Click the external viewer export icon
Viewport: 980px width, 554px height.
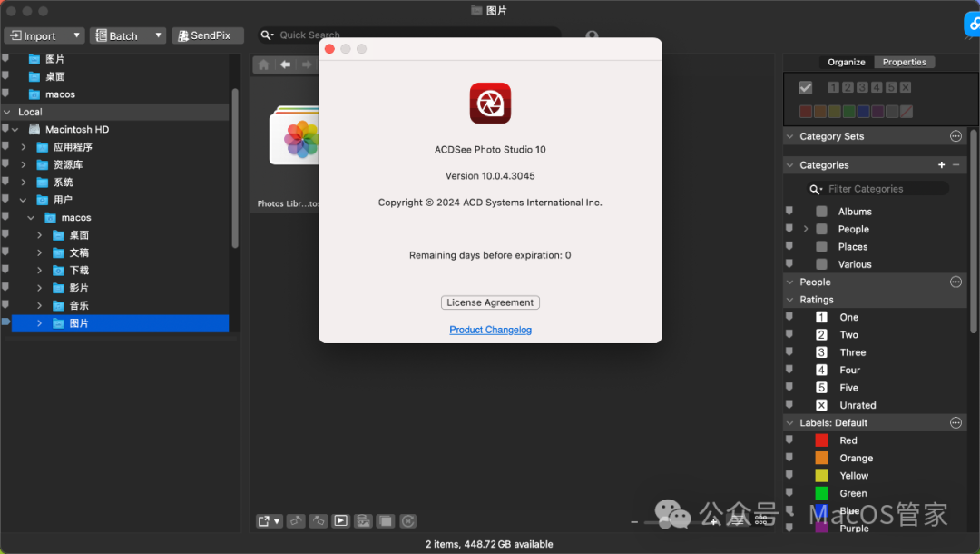tap(269, 521)
